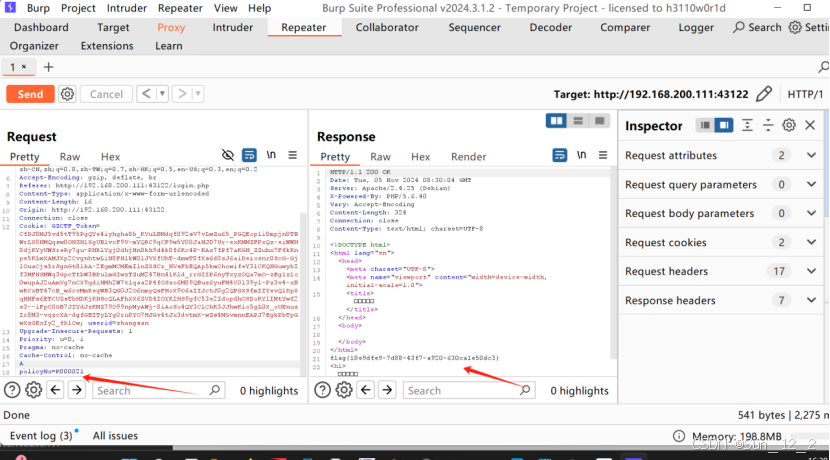Toggle Response newline \n display
The image size is (830, 460).
581,155
